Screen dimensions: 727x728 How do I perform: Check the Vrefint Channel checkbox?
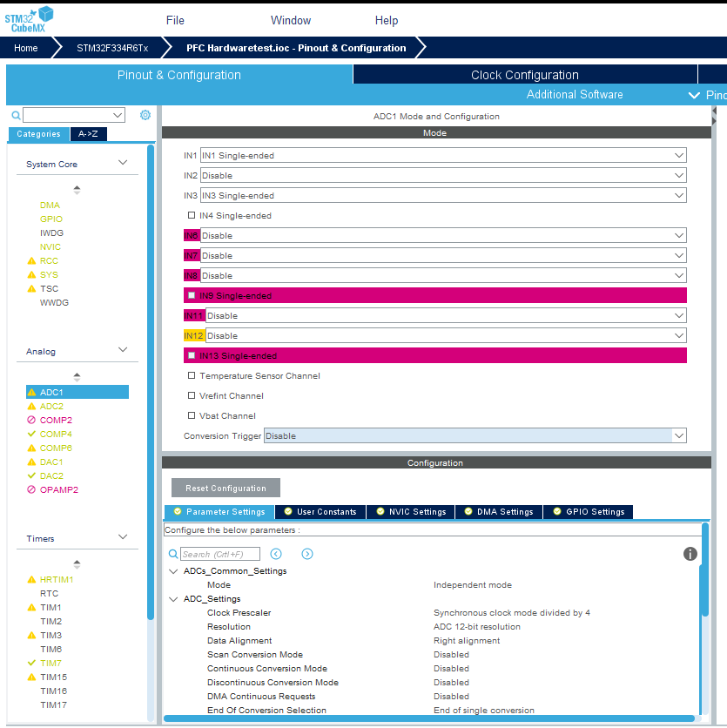(192, 395)
